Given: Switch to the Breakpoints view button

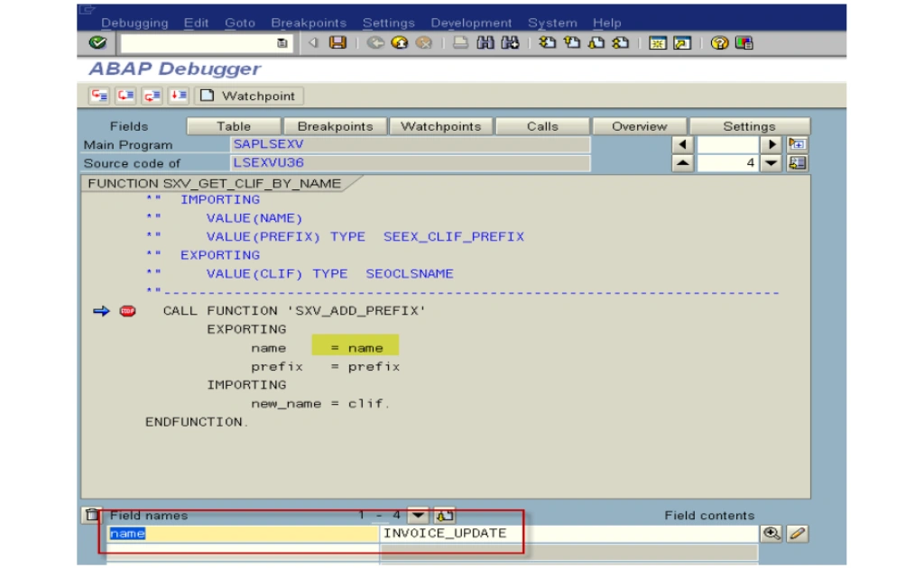Looking at the screenshot, I should pyautogui.click(x=335, y=126).
